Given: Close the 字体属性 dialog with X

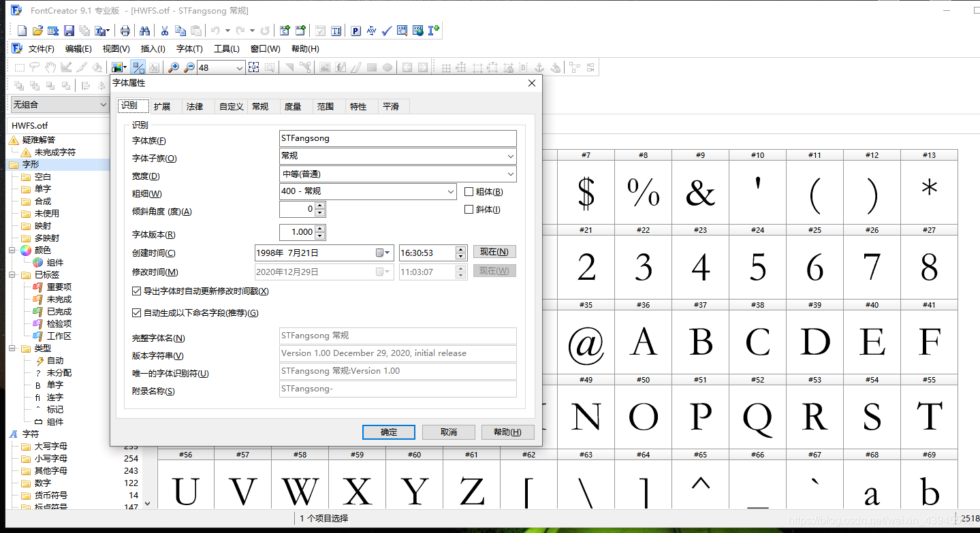Looking at the screenshot, I should tap(532, 83).
